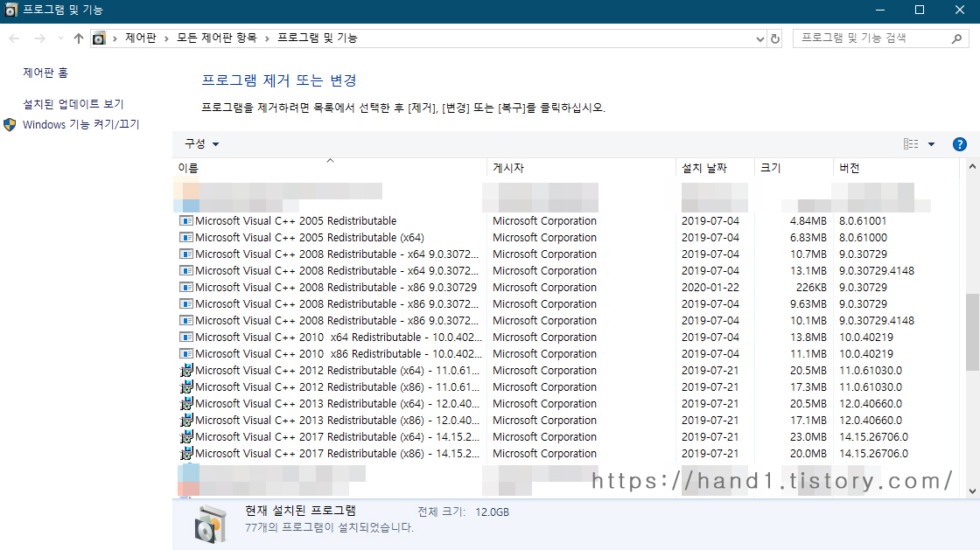Open 제어판 홈 link
Image resolution: width=980 pixels, height=550 pixels.
click(x=45, y=73)
